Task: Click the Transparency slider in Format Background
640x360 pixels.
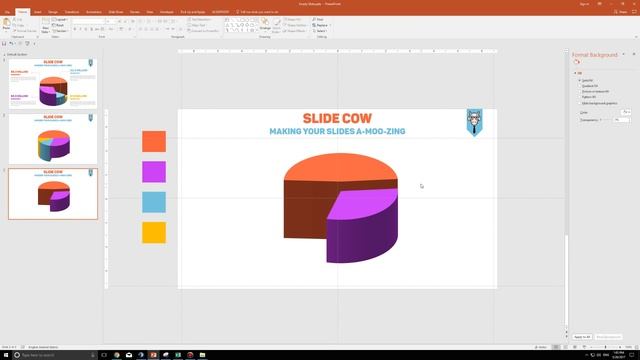Action: point(606,120)
